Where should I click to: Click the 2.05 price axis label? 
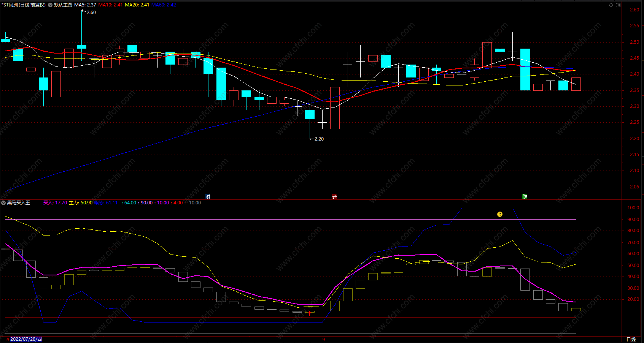coord(634,187)
